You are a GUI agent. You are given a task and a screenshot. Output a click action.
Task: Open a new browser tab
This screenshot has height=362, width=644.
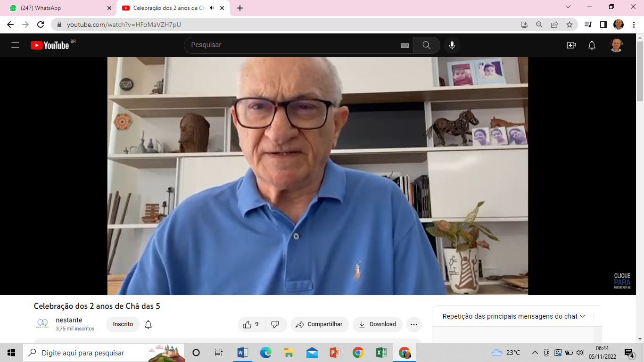click(240, 8)
